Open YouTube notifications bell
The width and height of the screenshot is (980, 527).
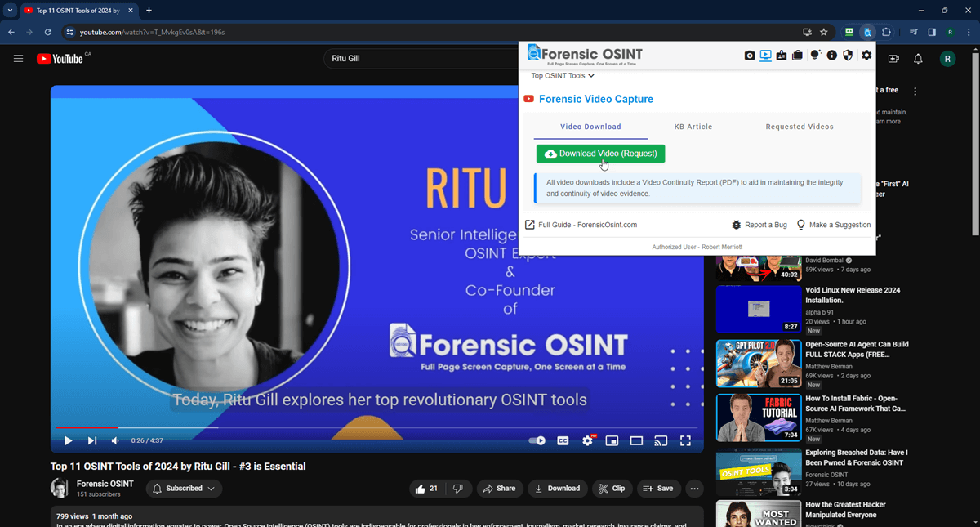coord(918,59)
